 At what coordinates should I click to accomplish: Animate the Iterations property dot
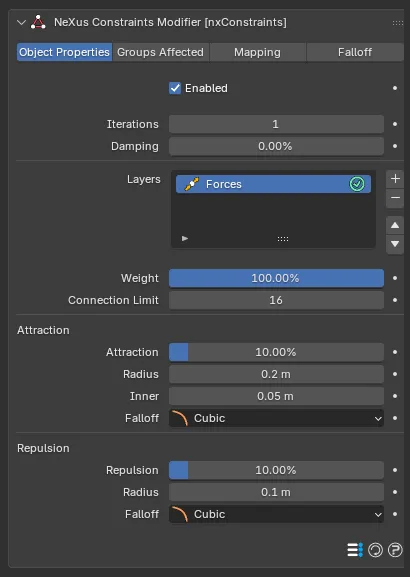tap(395, 124)
